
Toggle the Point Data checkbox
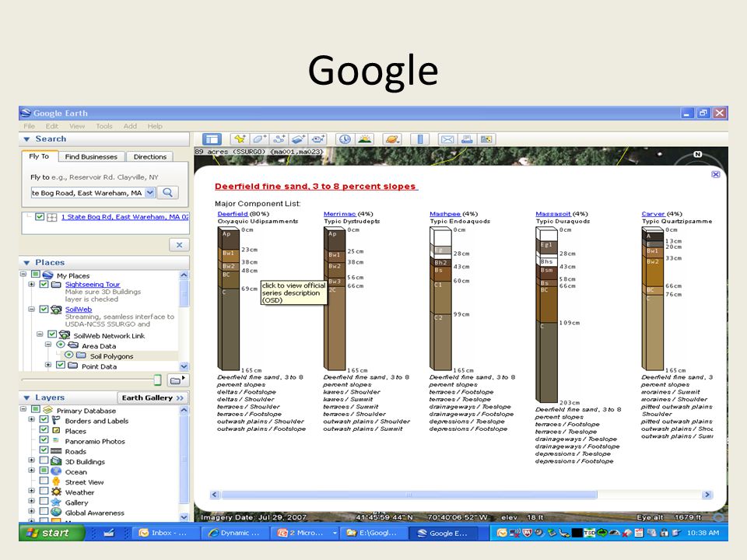61,366
